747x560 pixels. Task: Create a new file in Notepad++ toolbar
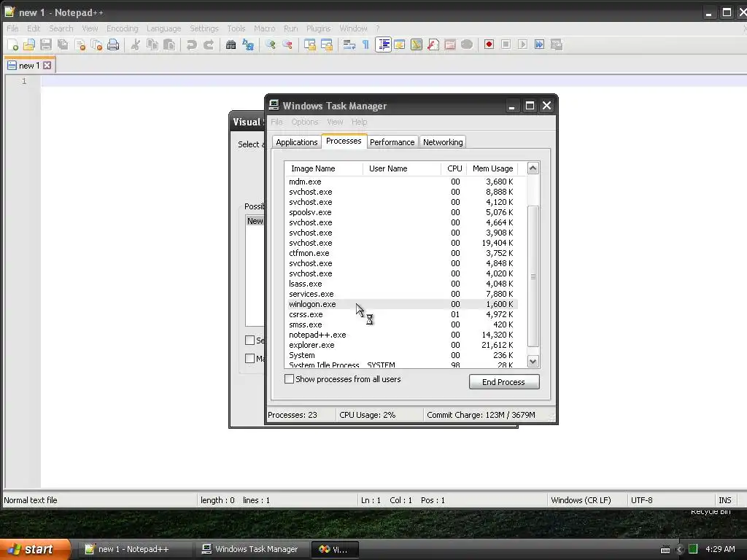click(x=13, y=44)
